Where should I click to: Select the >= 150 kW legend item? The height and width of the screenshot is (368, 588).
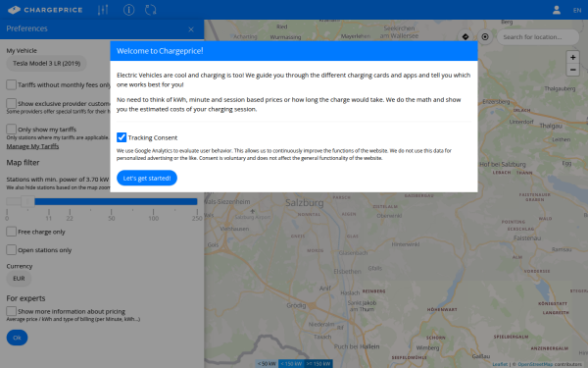(318, 363)
